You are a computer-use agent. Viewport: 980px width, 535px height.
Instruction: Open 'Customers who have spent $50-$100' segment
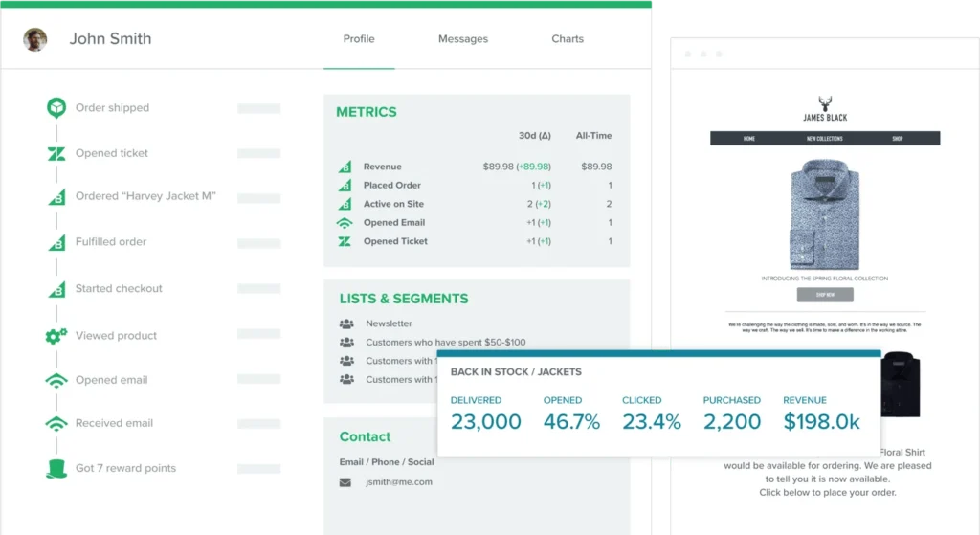445,342
